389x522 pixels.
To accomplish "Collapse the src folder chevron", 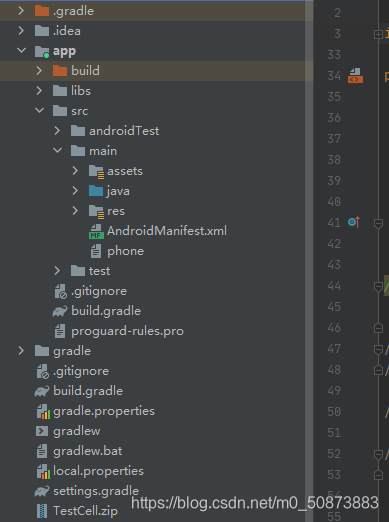I will 40,111.
